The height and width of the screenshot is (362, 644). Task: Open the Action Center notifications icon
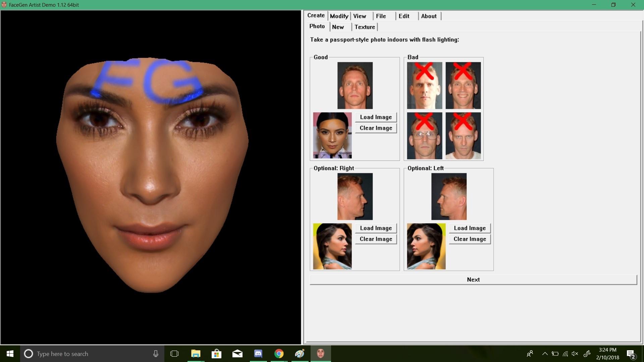630,354
